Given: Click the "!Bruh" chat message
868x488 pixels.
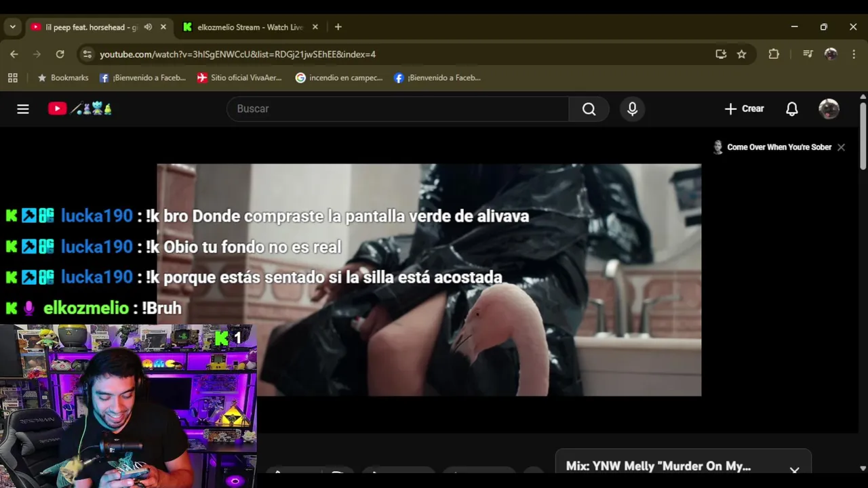Looking at the screenshot, I should [161, 308].
